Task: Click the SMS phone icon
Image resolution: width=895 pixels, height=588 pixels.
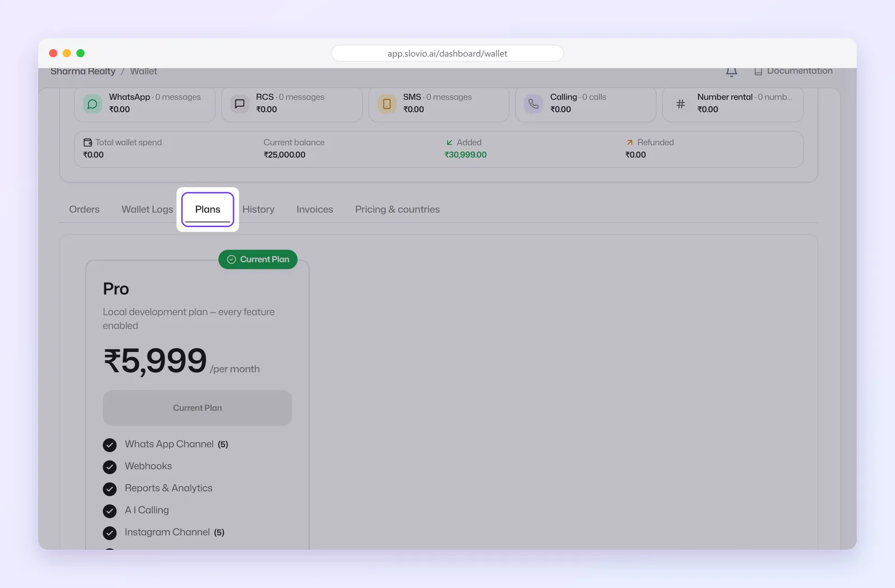Action: (x=387, y=104)
